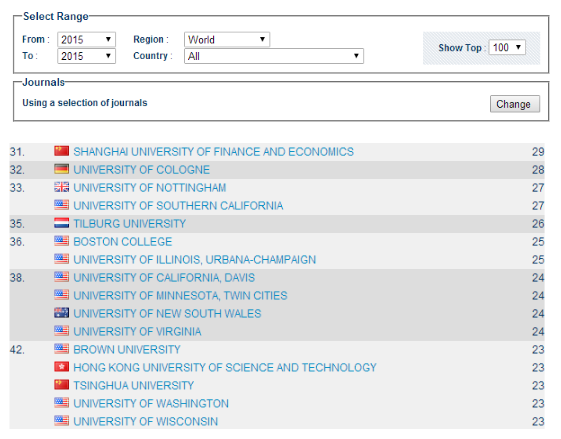Open Tilburg University link
The height and width of the screenshot is (439, 561).
(130, 224)
